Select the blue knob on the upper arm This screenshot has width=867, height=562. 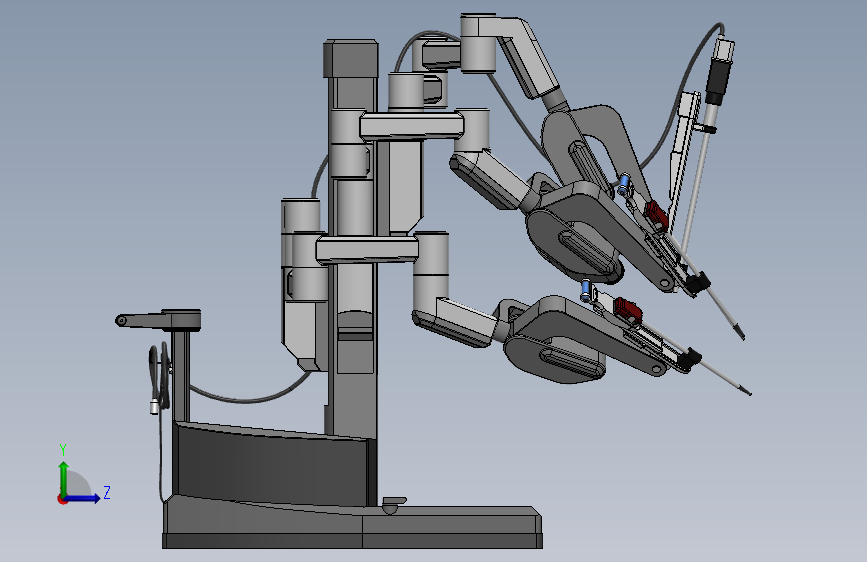(624, 183)
